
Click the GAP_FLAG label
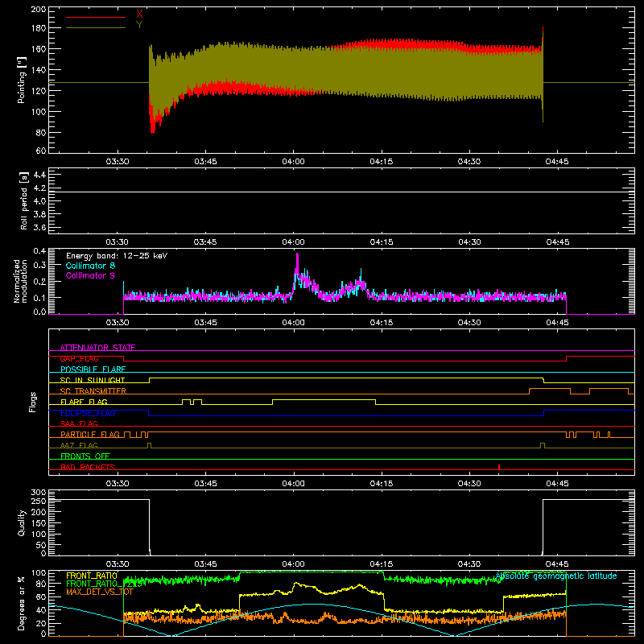pos(79,358)
